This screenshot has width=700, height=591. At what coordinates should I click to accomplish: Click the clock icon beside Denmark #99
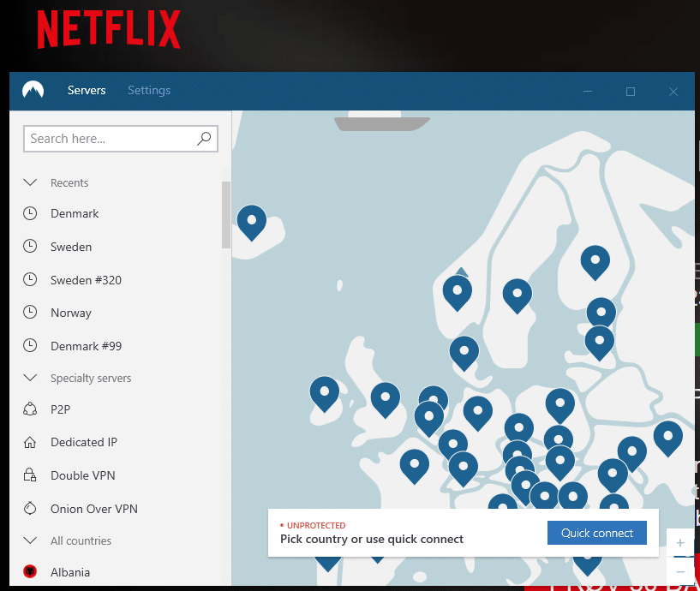[x=30, y=345]
